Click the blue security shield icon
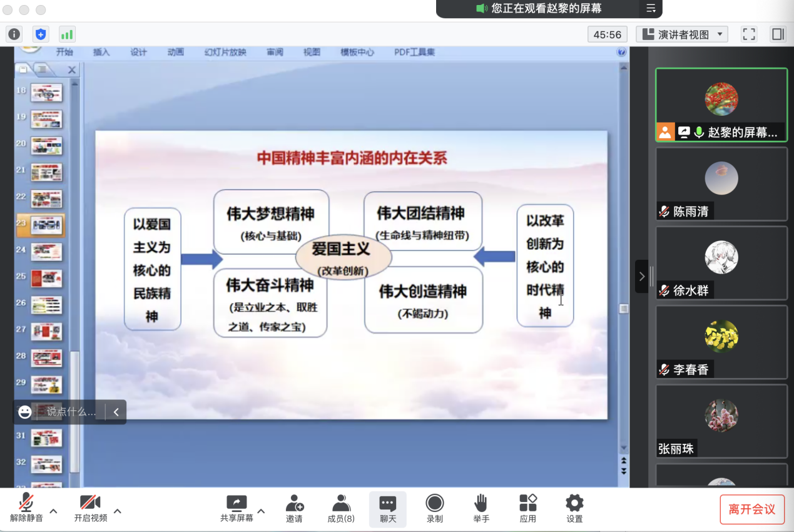Viewport: 794px width, 532px height. point(41,34)
